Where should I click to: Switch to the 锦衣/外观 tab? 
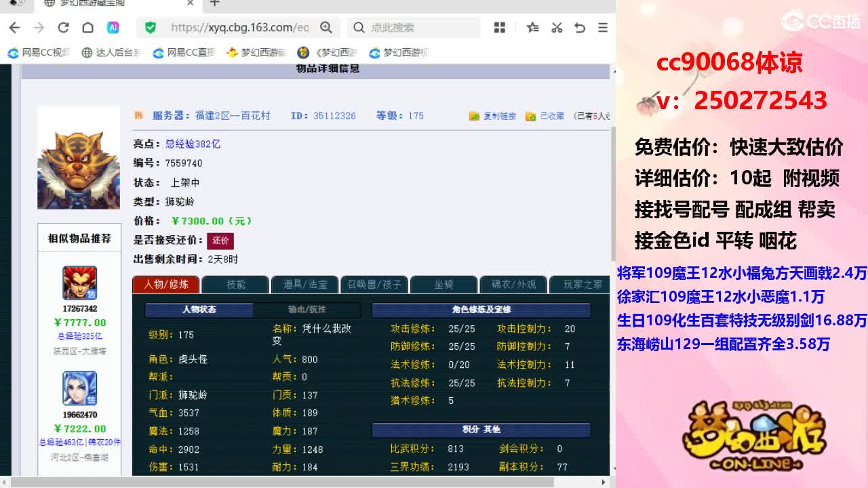513,285
